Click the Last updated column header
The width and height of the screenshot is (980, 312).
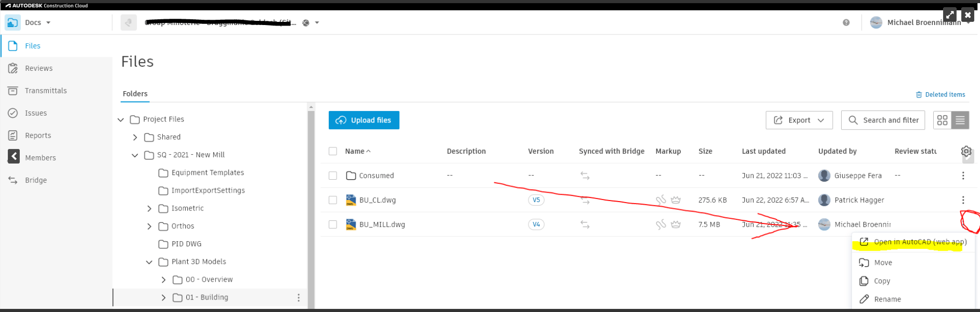point(764,151)
